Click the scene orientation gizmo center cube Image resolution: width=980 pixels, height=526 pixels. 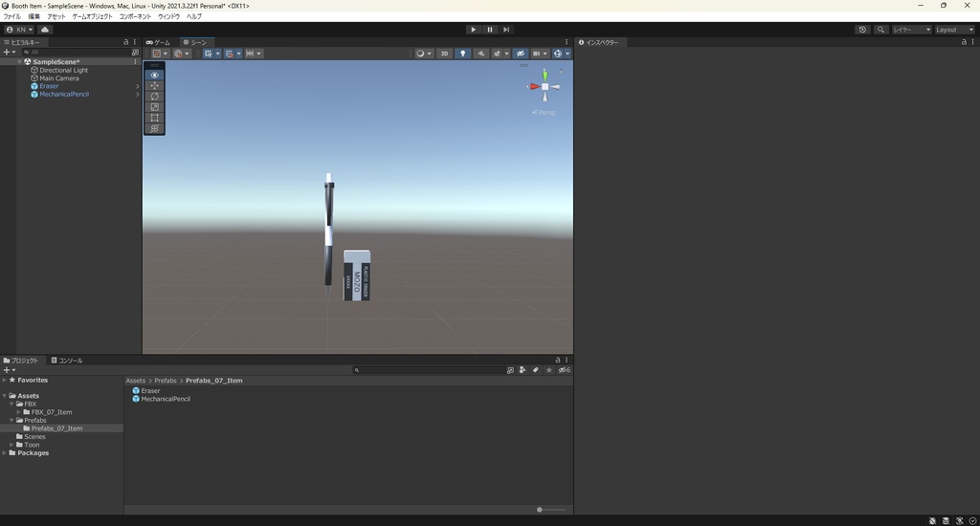click(x=545, y=87)
